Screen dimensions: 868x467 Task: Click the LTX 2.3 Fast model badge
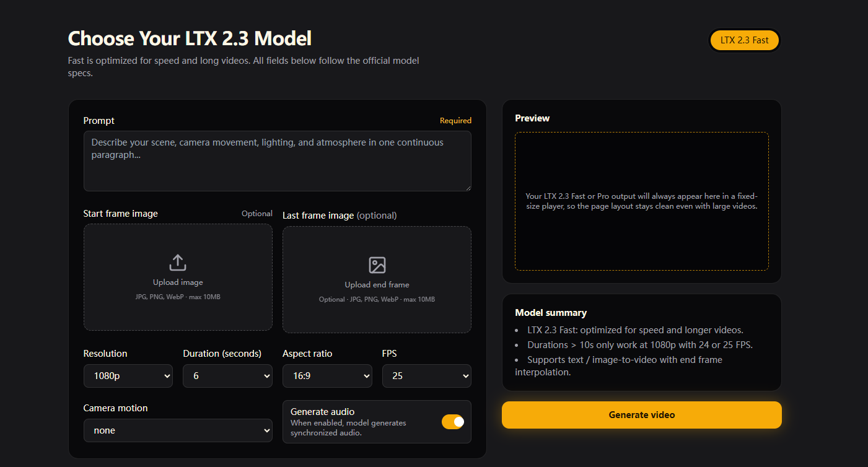click(744, 40)
